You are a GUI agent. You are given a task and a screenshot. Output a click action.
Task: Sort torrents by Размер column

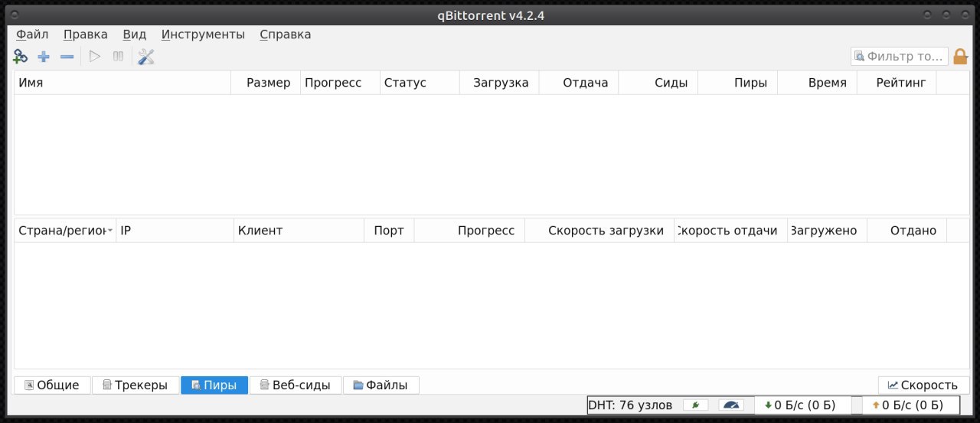[x=266, y=83]
